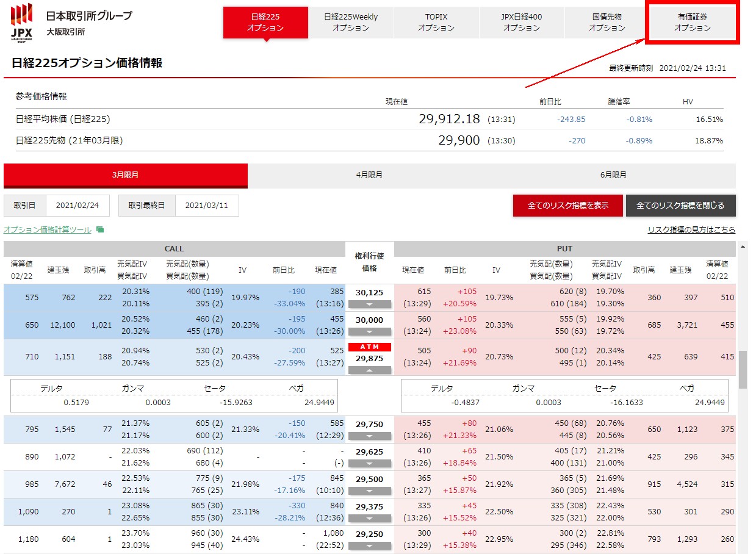Click the PUT section header

tap(565, 249)
